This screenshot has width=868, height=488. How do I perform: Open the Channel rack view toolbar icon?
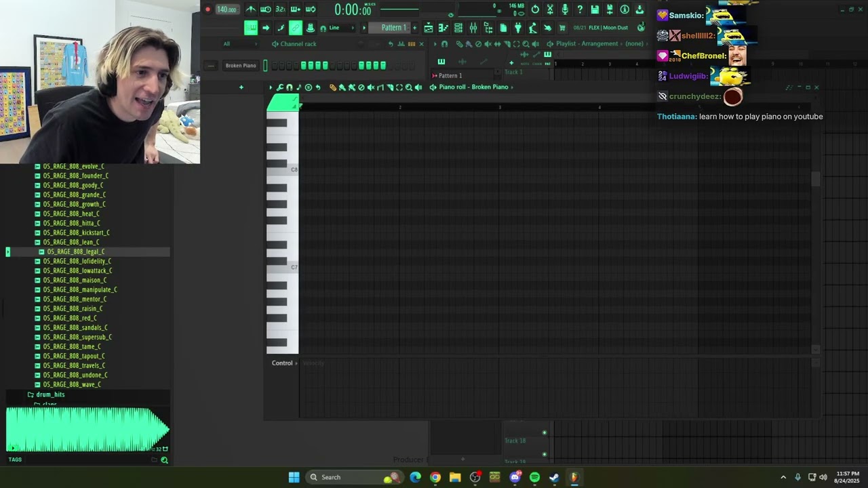(458, 28)
